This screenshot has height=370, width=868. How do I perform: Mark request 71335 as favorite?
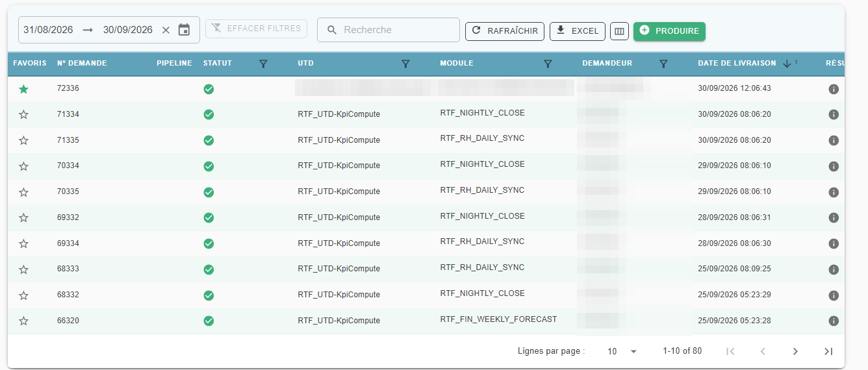23,141
